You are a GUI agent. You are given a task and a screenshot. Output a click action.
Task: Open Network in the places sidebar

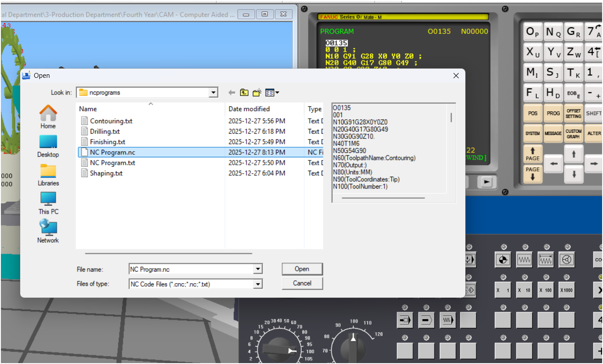tap(48, 232)
